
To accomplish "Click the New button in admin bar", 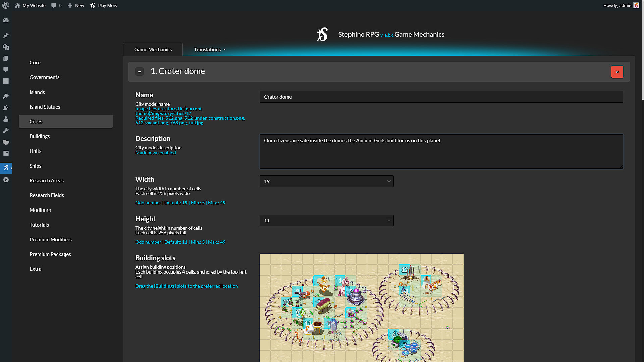I will click(76, 5).
